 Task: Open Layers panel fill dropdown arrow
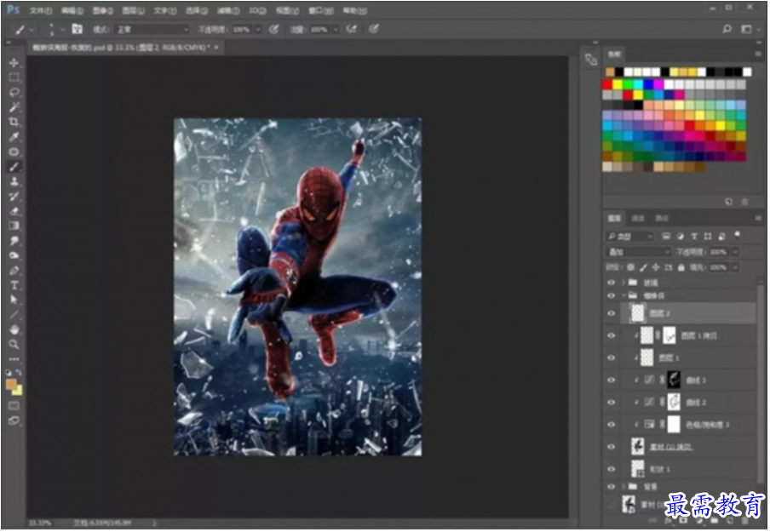point(735,267)
